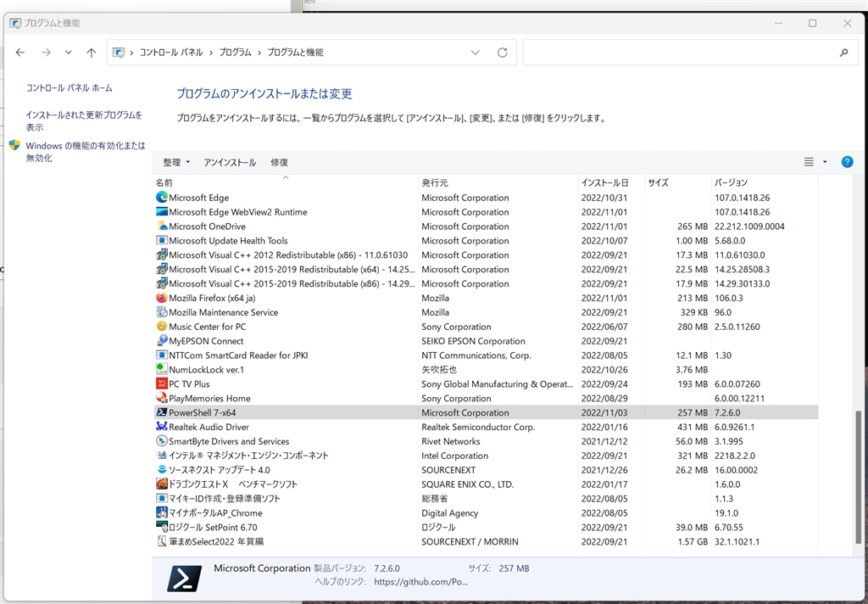Click the PlayMemories Home icon
The image size is (868, 604).
pos(162,398)
